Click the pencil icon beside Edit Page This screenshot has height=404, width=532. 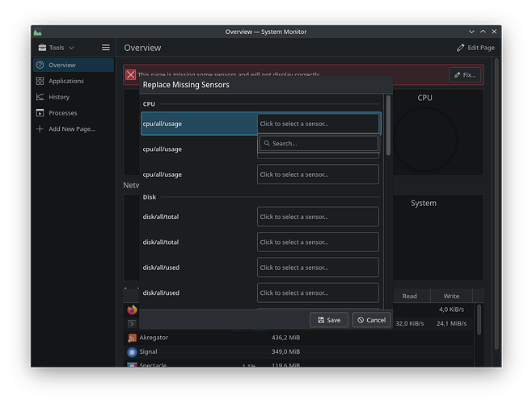(x=460, y=48)
